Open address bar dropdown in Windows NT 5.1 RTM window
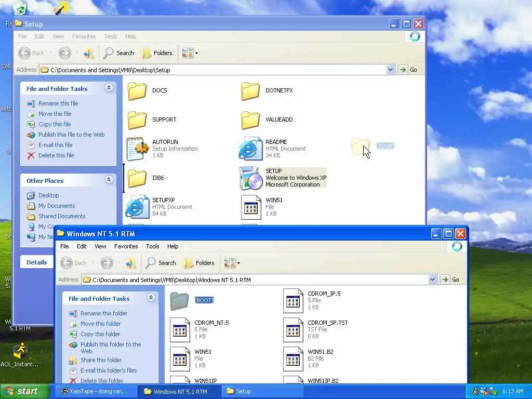The width and height of the screenshot is (532, 399). point(432,280)
